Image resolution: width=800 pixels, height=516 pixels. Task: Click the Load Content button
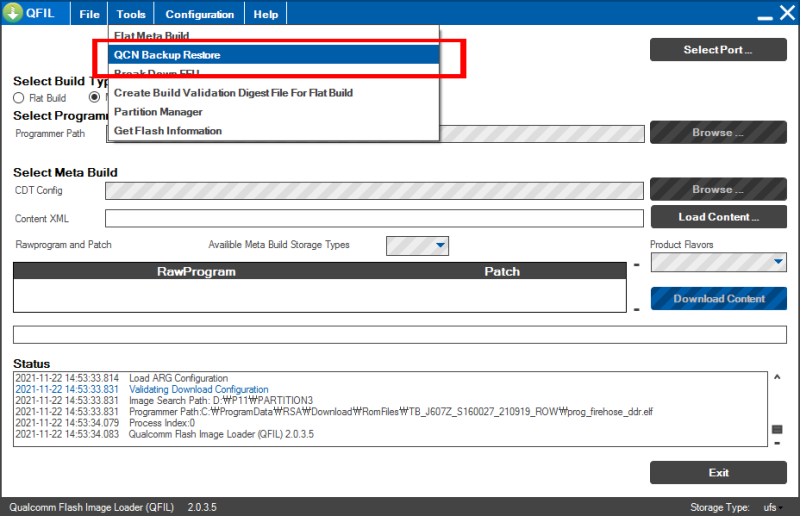tap(718, 217)
